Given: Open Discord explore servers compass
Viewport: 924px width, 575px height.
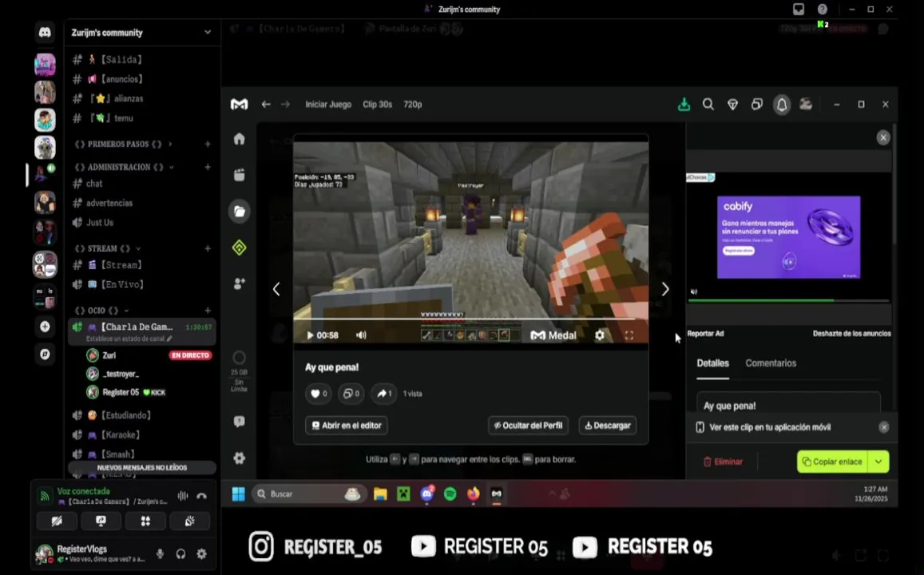Looking at the screenshot, I should [x=45, y=354].
